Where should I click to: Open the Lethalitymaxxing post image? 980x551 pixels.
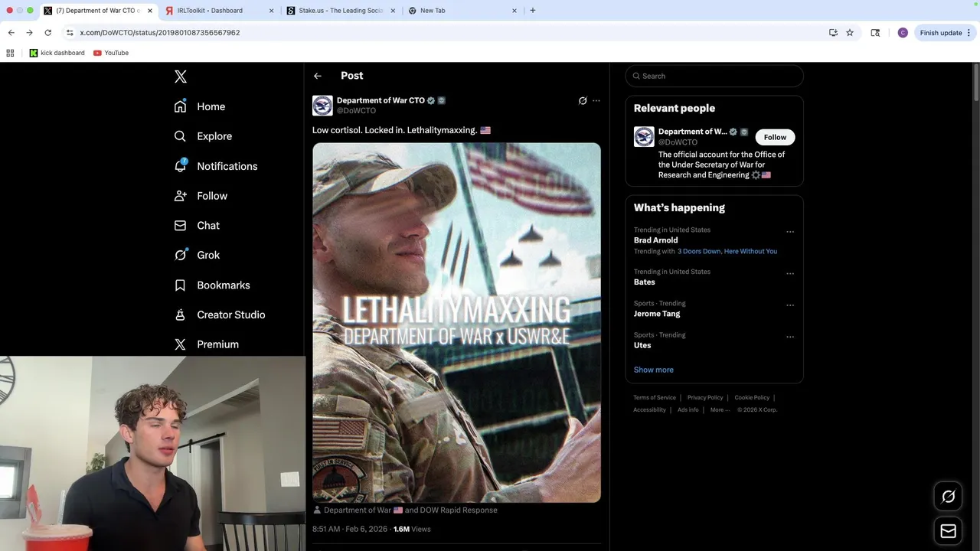[x=456, y=322]
